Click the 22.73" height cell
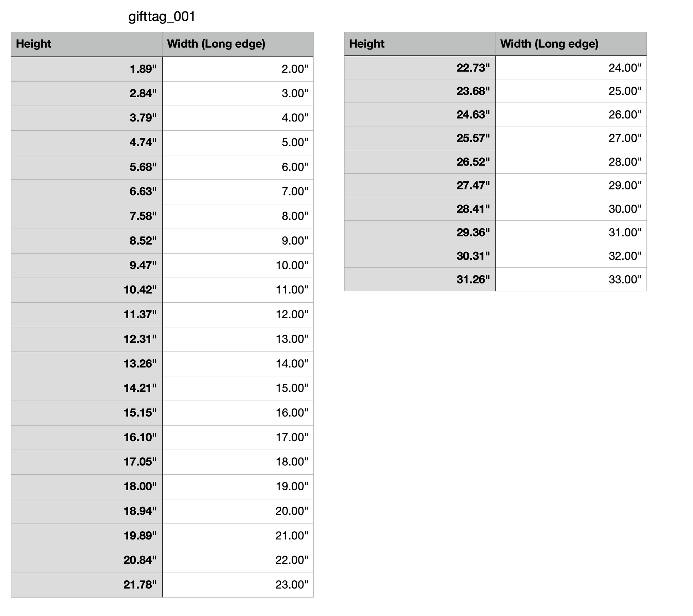The image size is (693, 616). (x=420, y=68)
